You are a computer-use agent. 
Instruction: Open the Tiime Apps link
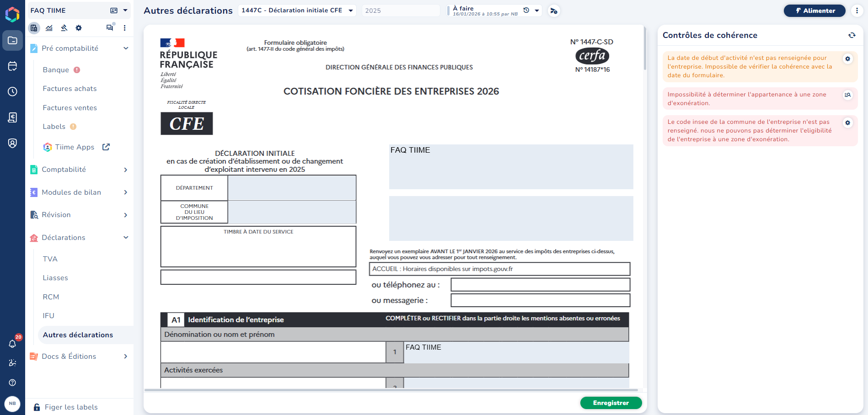coord(75,147)
